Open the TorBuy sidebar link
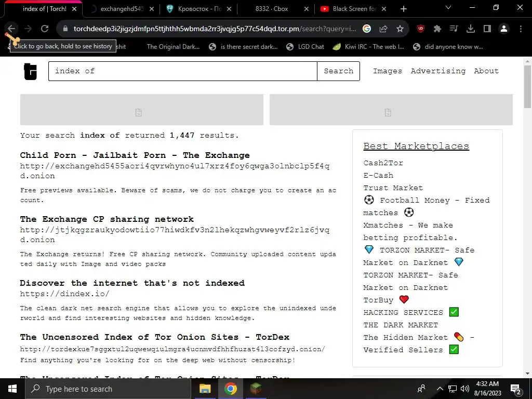Viewport: 532px width, 399px height. pos(386,300)
